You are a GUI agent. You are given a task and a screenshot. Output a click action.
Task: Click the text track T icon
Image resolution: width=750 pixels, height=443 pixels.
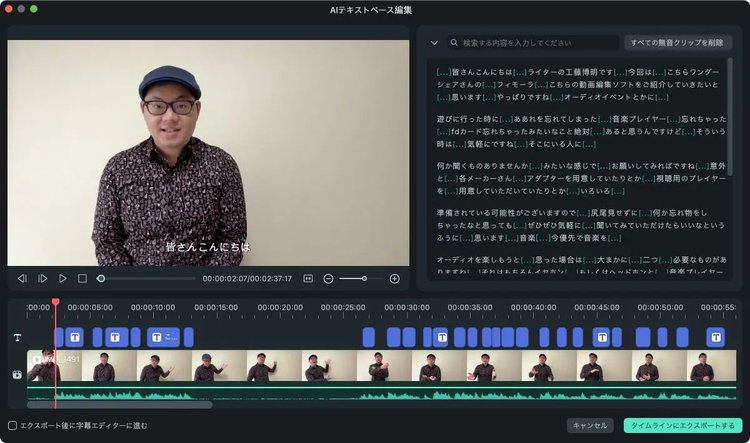click(x=17, y=338)
